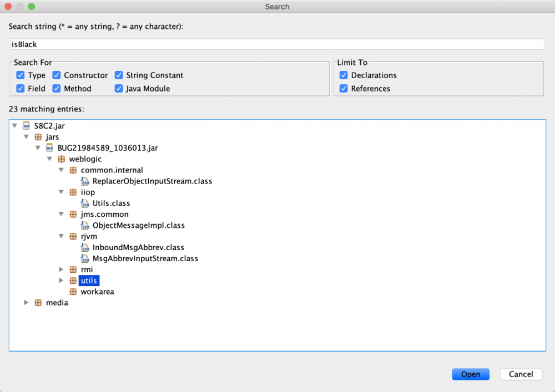The width and height of the screenshot is (555, 392).
Task: Click the InboundMsgAbbrev.class file icon
Action: [85, 247]
